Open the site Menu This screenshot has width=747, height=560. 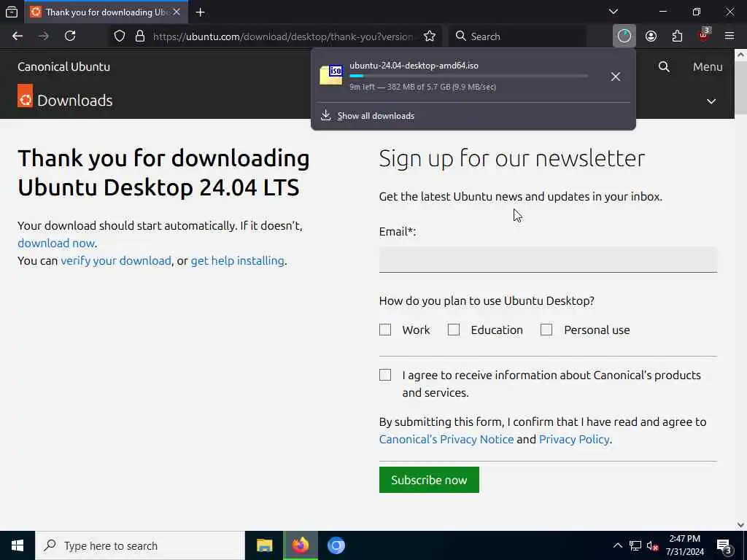click(x=708, y=66)
